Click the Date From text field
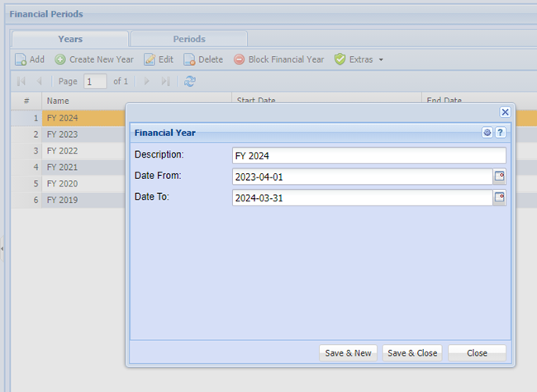 pos(362,177)
